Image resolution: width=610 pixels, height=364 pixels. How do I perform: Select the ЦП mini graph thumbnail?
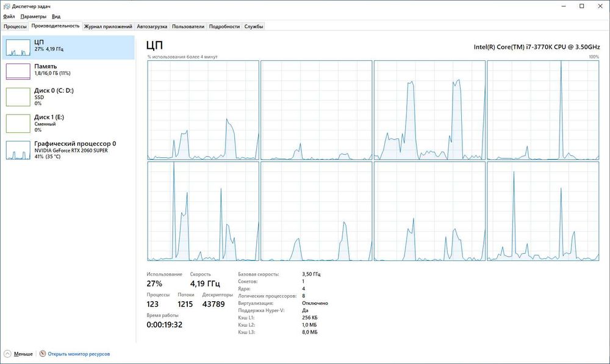pyautogui.click(x=18, y=48)
